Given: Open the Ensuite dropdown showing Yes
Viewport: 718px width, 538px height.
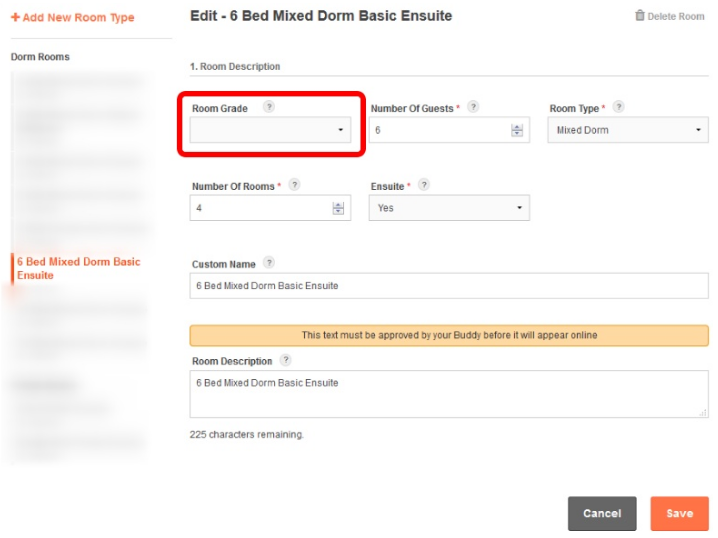Looking at the screenshot, I should (449, 208).
